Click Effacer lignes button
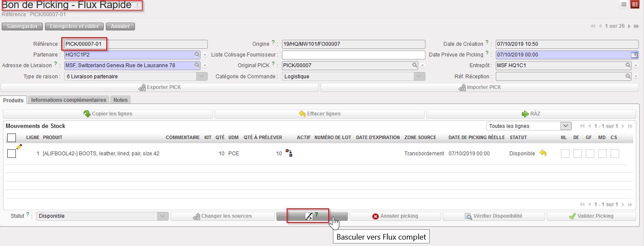Screen dimensions: 644x246 pos(320,114)
